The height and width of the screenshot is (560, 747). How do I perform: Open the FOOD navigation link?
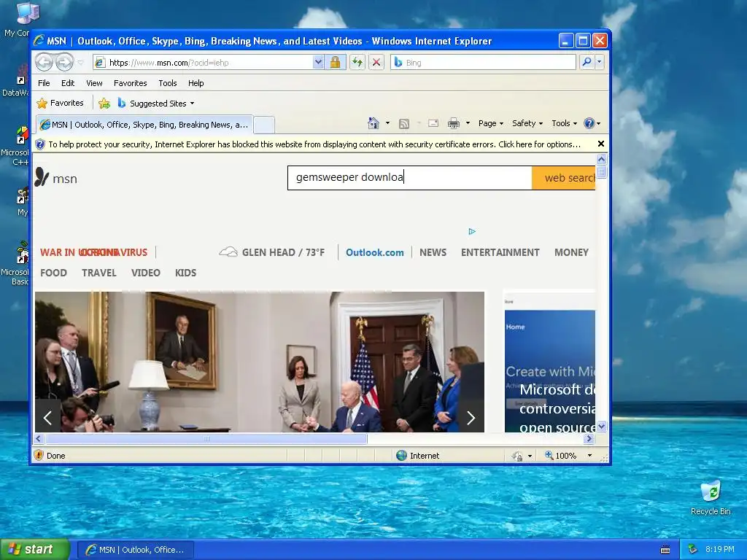click(53, 273)
